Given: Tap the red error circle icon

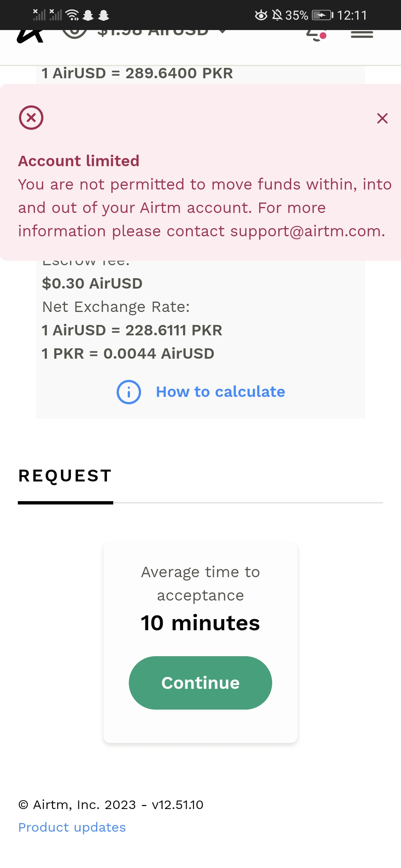Looking at the screenshot, I should point(31,118).
